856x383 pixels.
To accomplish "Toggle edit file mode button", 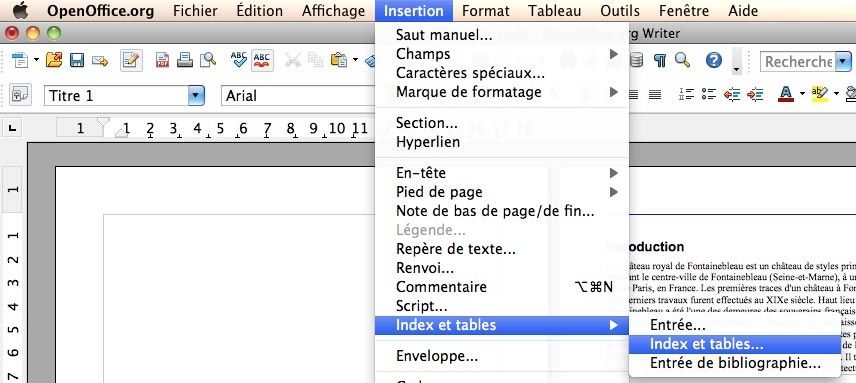I will tap(131, 60).
